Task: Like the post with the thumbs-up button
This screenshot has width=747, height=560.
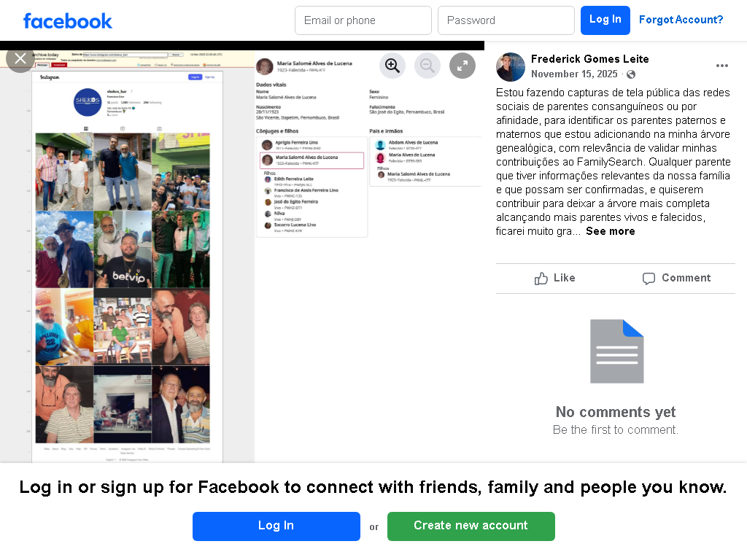Action: [555, 278]
